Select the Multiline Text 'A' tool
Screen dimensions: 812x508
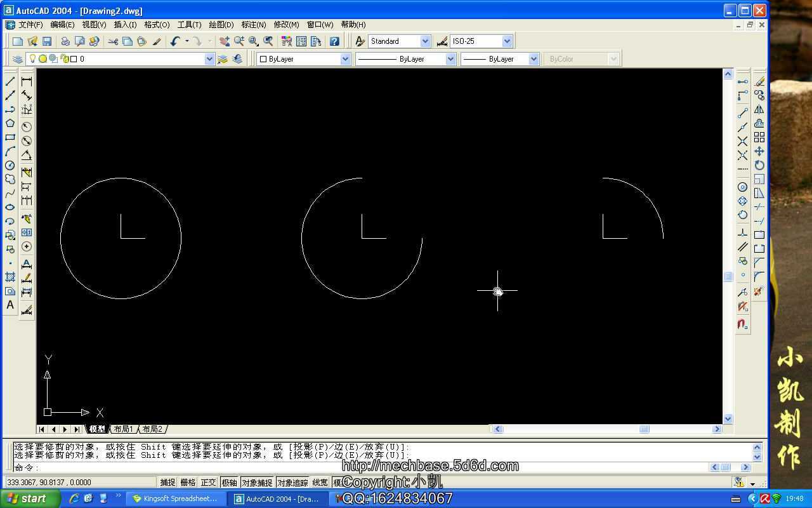click(10, 305)
